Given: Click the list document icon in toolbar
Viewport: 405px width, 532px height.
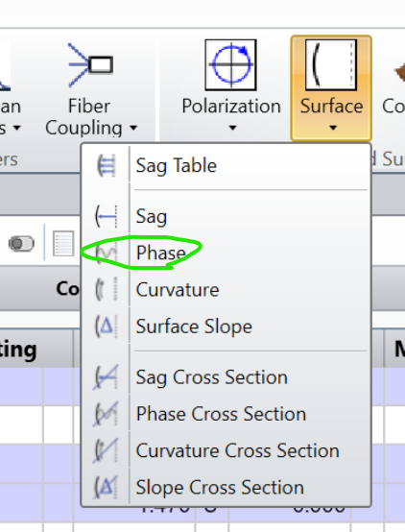Looking at the screenshot, I should pos(63,243).
